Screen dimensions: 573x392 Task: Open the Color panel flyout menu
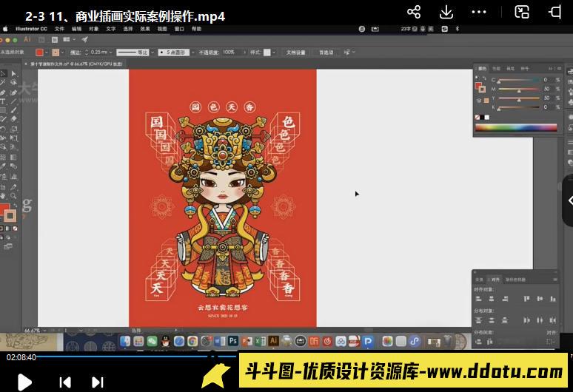coord(559,68)
